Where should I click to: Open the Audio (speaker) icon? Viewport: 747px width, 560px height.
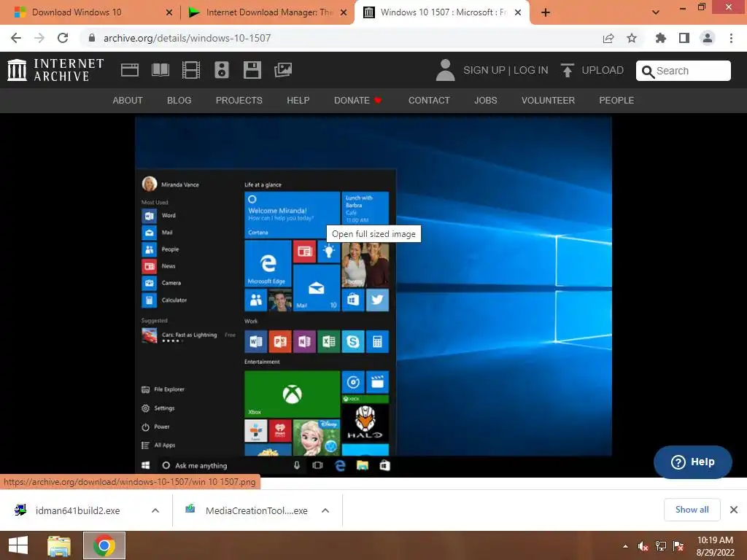[x=222, y=70]
